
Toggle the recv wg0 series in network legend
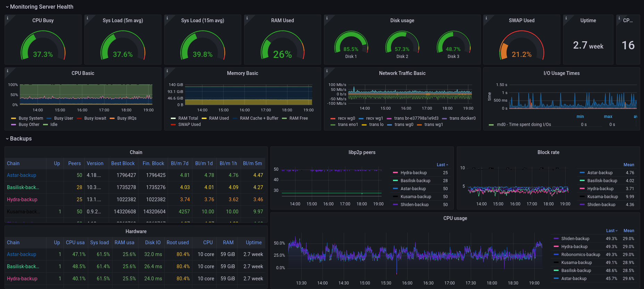pyautogui.click(x=346, y=118)
